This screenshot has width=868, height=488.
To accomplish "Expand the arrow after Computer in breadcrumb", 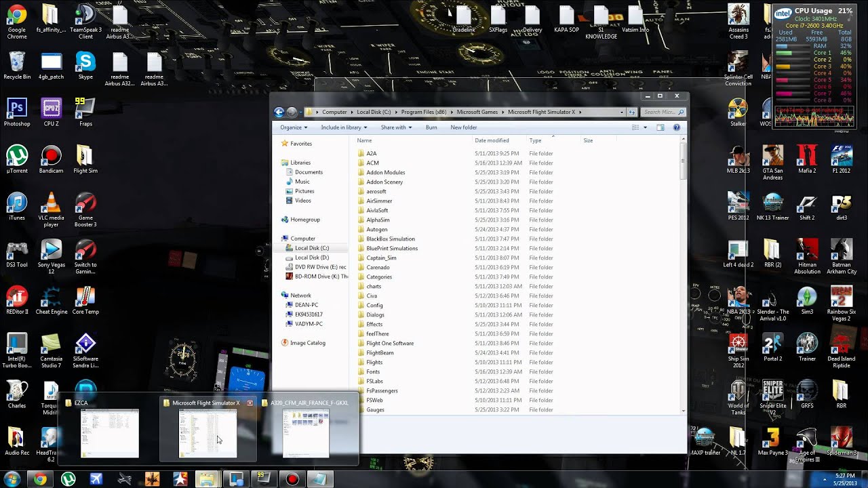I will [x=352, y=112].
